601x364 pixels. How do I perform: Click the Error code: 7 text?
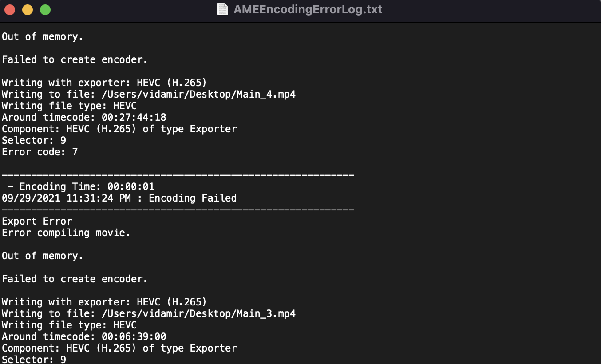coord(40,152)
